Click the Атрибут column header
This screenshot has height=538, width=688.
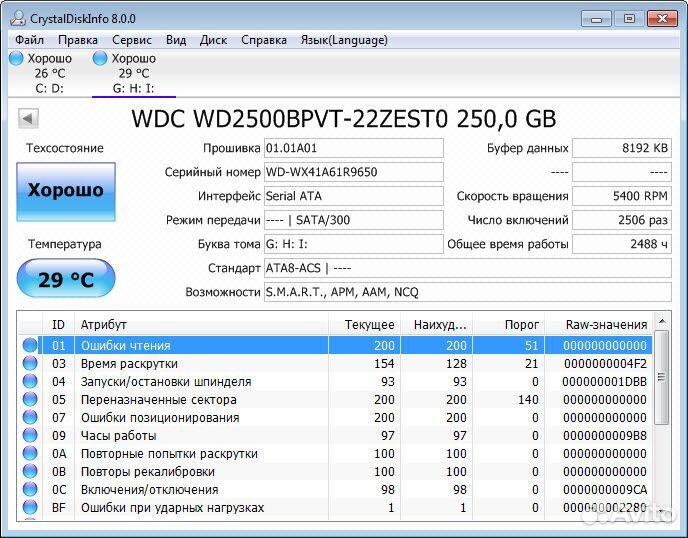point(201,325)
